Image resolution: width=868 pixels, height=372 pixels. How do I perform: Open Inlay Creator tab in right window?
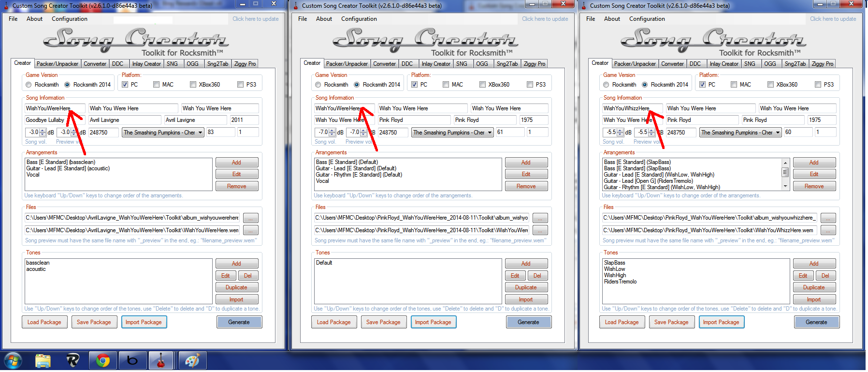click(x=724, y=64)
